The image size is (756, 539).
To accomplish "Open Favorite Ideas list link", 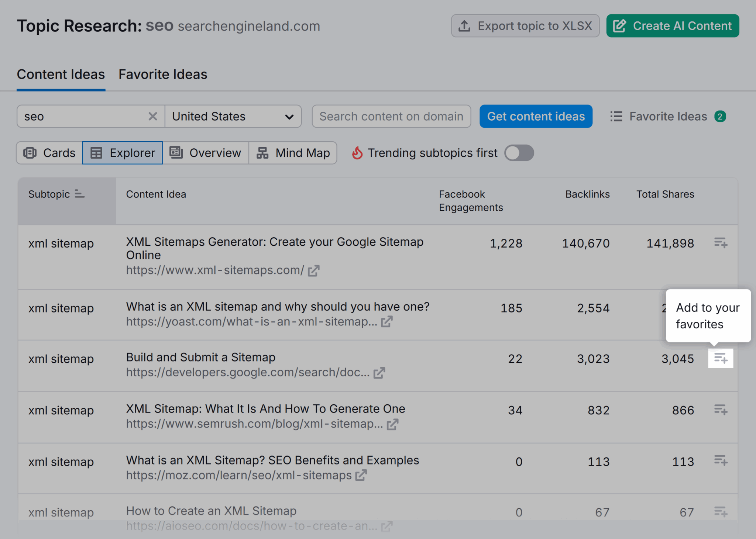I will pyautogui.click(x=668, y=117).
